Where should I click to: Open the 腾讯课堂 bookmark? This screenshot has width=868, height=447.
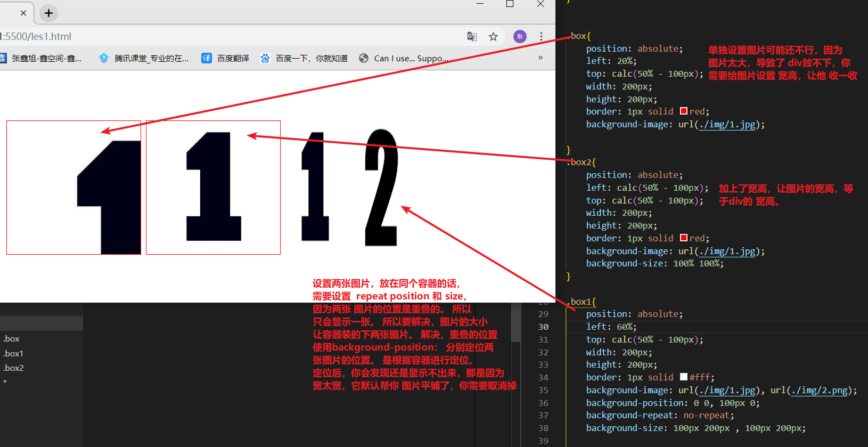pos(144,58)
